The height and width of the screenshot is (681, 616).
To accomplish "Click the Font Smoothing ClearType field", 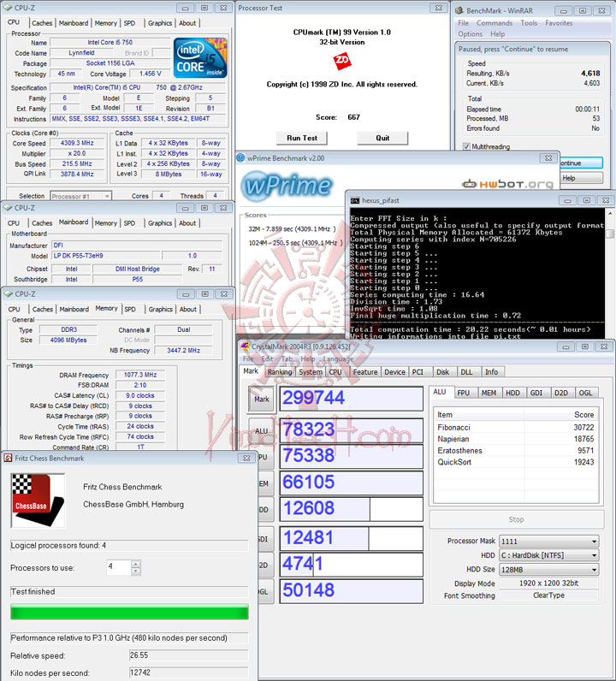I will pos(548,595).
